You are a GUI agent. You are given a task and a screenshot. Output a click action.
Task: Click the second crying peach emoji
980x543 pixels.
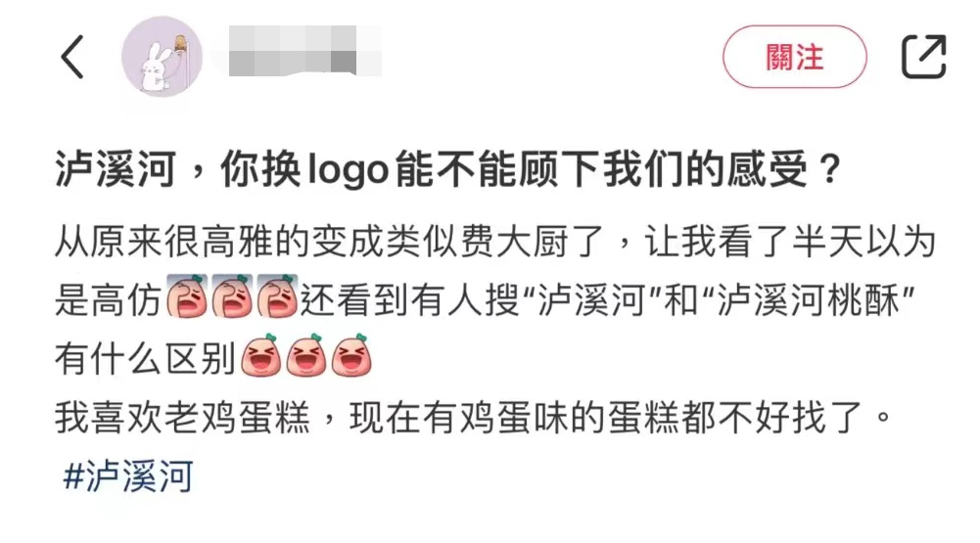click(x=232, y=296)
